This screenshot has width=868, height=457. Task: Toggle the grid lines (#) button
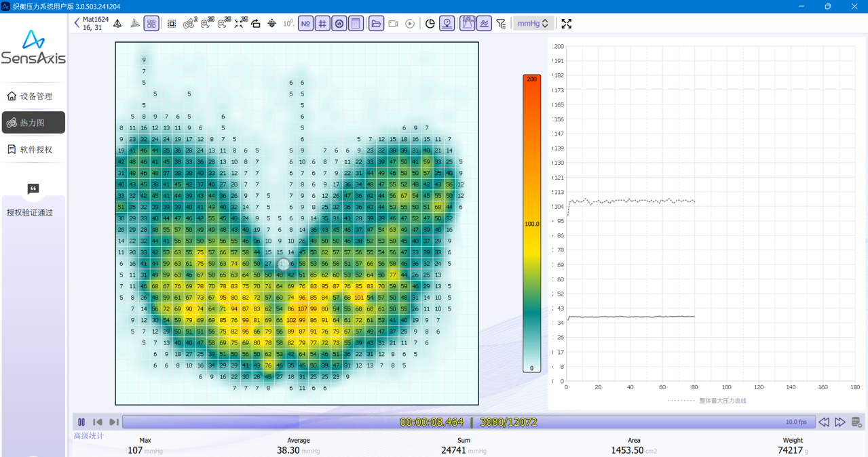[322, 24]
